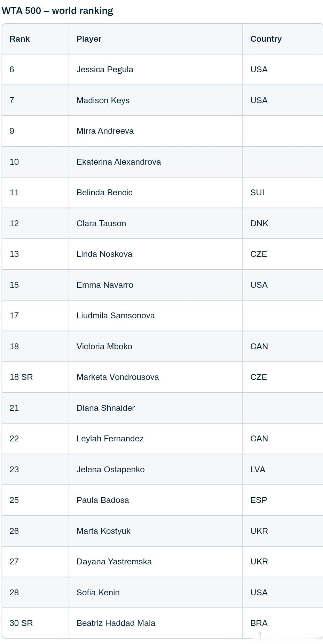Click Emma Navarro's name
Image resolution: width=323 pixels, height=644 pixels.
point(105,285)
